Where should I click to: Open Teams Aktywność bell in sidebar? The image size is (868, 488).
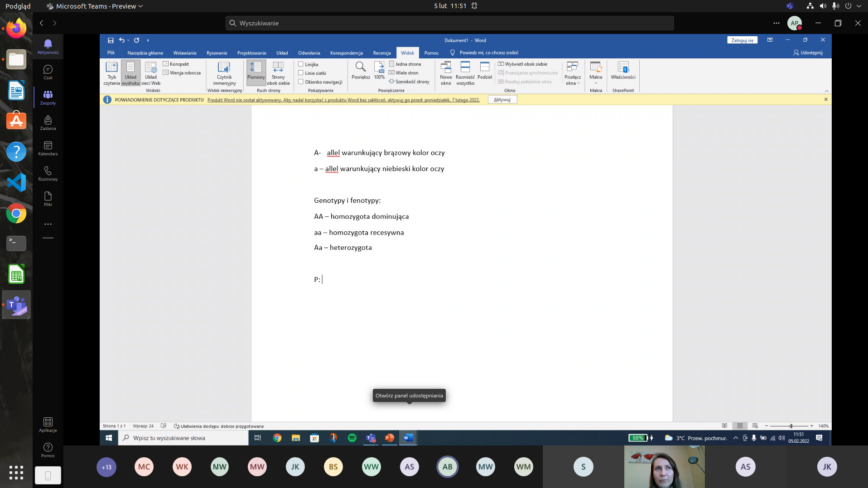(48, 47)
